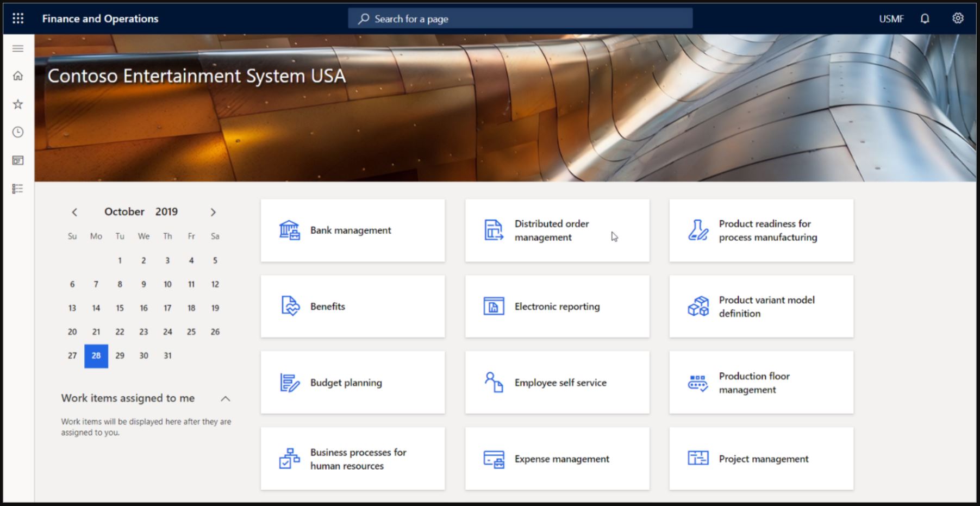This screenshot has height=506, width=980.
Task: Collapse the Work items assigned to me section
Action: [224, 398]
